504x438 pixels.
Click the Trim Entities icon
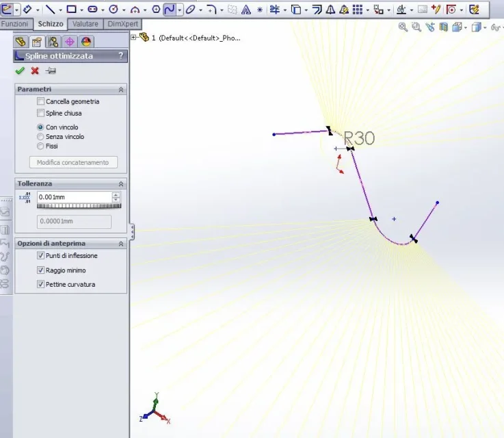pyautogui.click(x=275, y=10)
